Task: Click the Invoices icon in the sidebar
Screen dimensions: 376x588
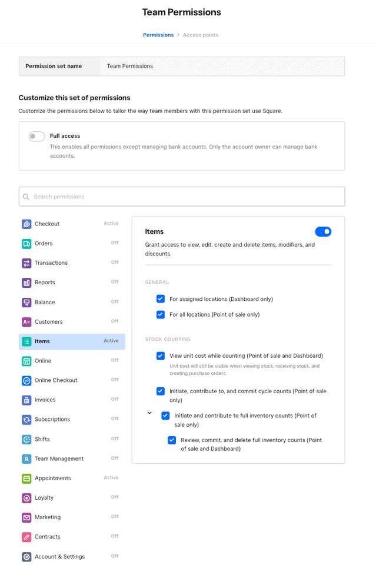Action: (x=26, y=400)
